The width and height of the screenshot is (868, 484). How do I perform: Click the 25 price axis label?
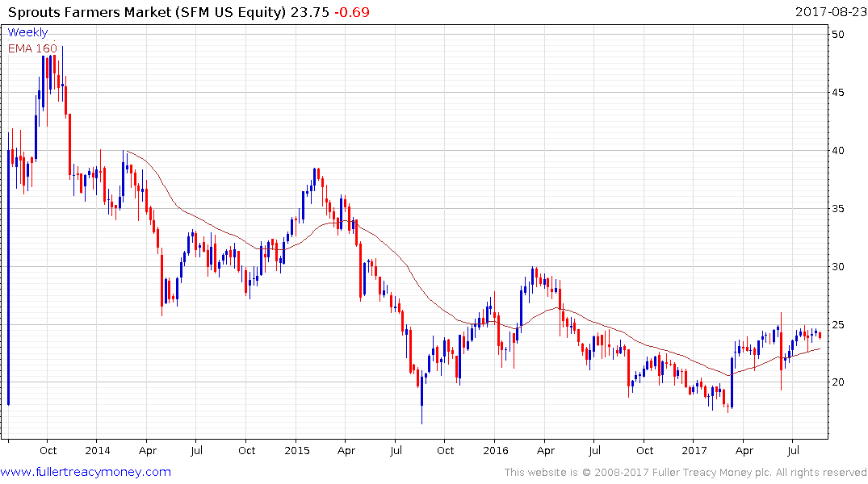pyautogui.click(x=838, y=325)
